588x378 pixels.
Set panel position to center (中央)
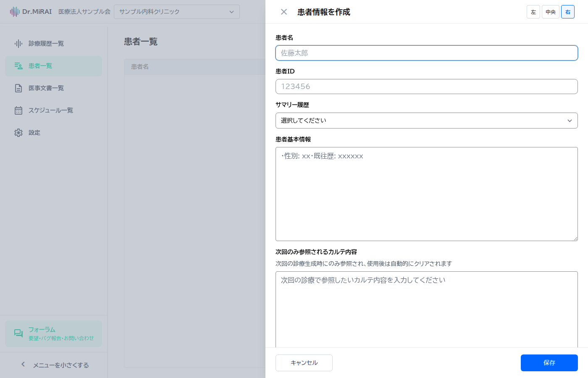pos(551,12)
